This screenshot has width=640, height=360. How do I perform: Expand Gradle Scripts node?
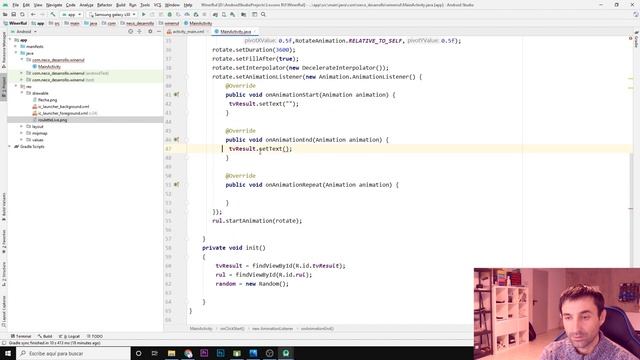tap(10, 146)
